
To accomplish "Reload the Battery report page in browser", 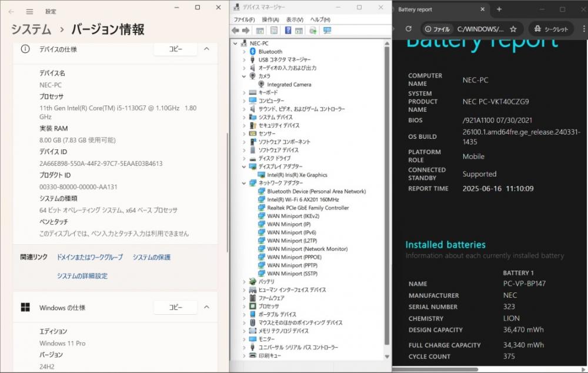I will (409, 29).
